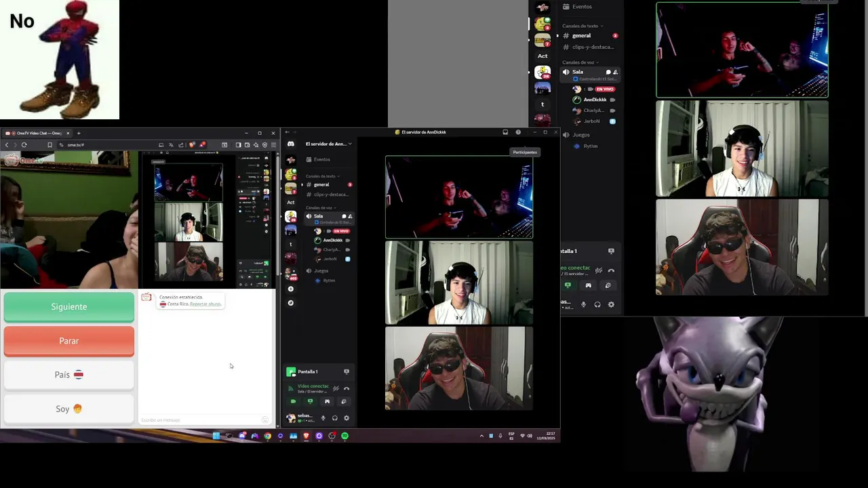Viewport: 868px width, 488px height.
Task: Open the País country selector
Action: 69,374
